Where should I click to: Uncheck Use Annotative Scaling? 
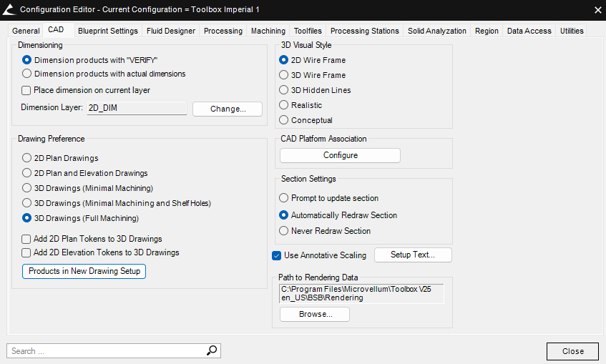point(277,255)
